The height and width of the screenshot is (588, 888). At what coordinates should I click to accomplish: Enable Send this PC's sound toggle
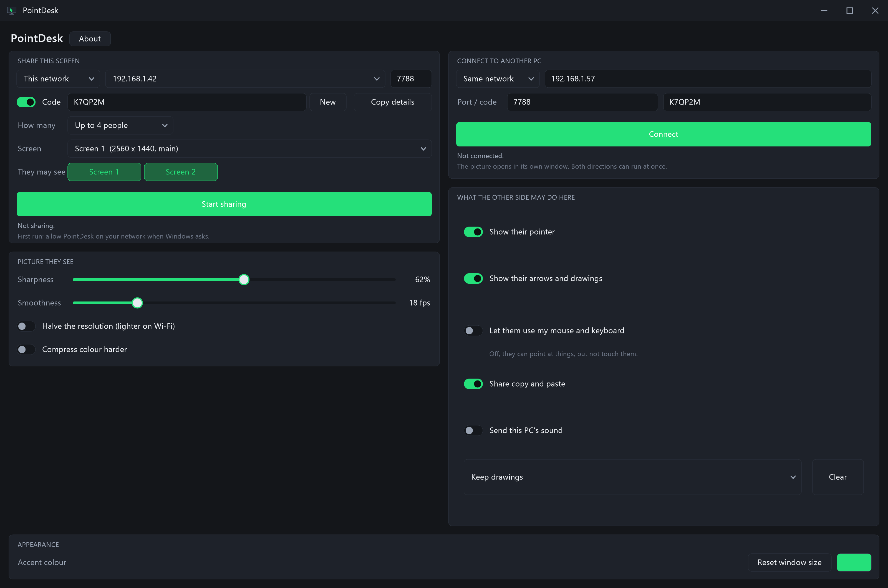click(x=473, y=430)
